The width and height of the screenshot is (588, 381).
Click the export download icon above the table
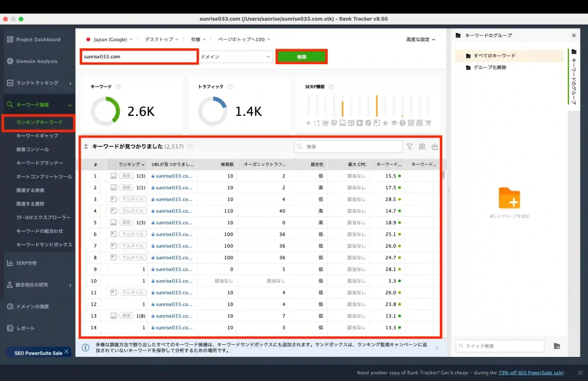coord(435,147)
